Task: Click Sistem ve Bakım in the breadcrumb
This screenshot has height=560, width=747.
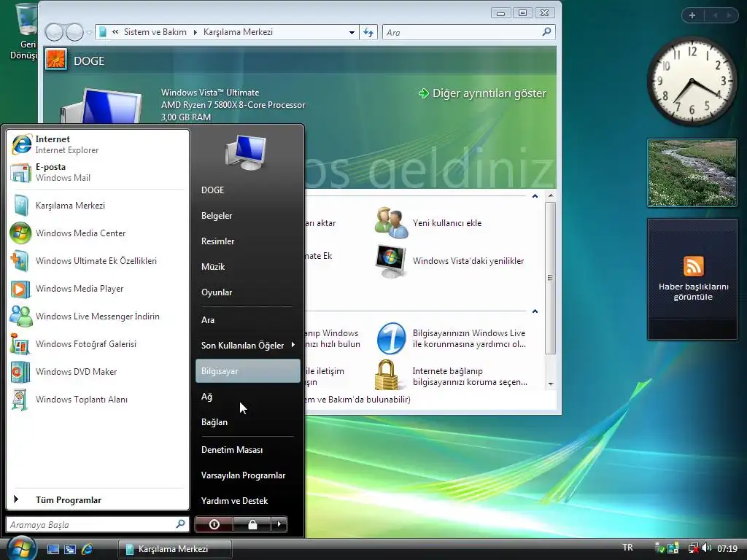Action: (155, 32)
